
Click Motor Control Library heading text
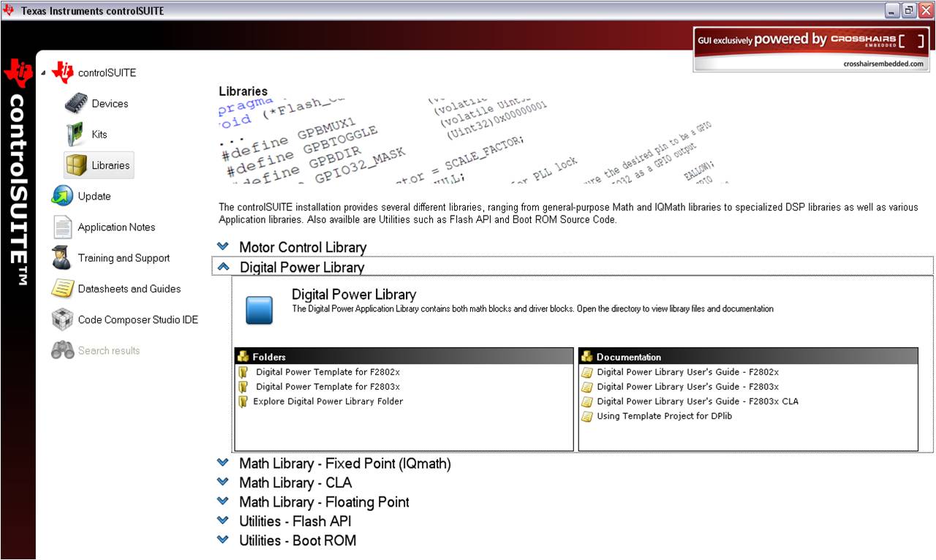[303, 248]
